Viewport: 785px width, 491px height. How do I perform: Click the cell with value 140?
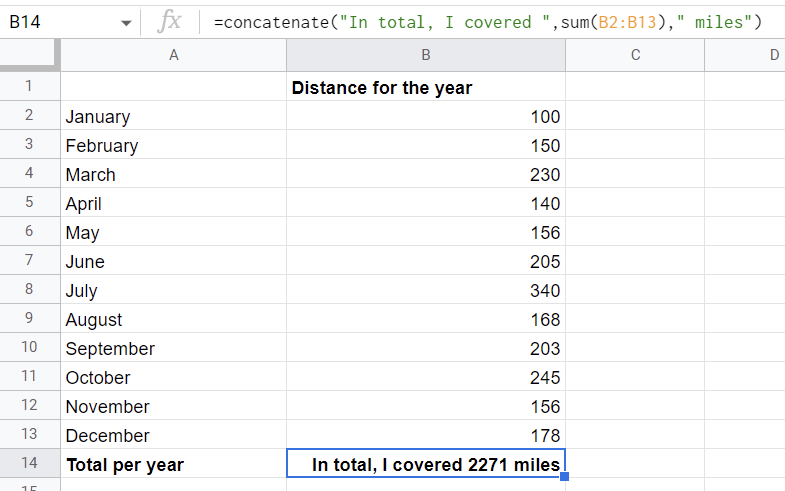pyautogui.click(x=426, y=203)
